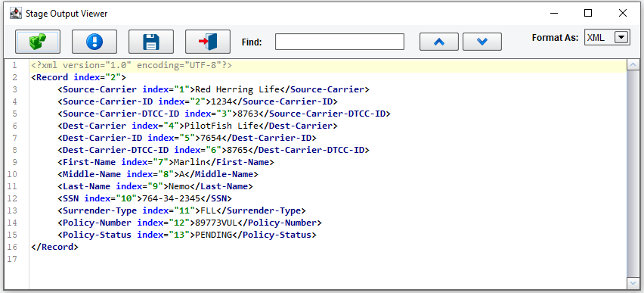Screen dimensions: 644x293
Task: Close the Stage Output Viewer window
Action: click(x=623, y=13)
